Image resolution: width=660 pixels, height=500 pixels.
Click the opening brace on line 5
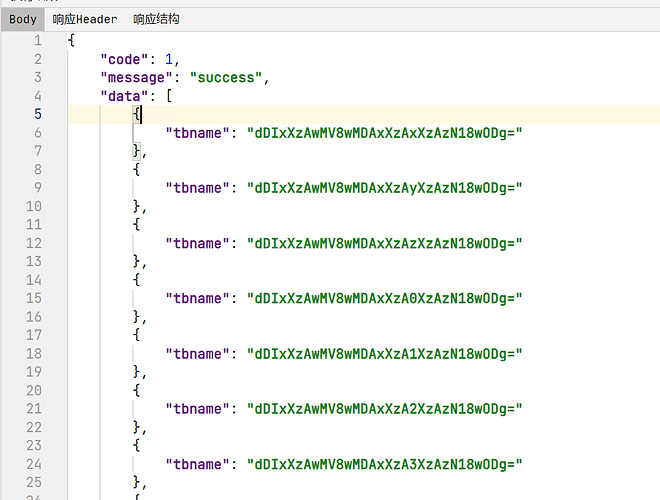pyautogui.click(x=137, y=114)
